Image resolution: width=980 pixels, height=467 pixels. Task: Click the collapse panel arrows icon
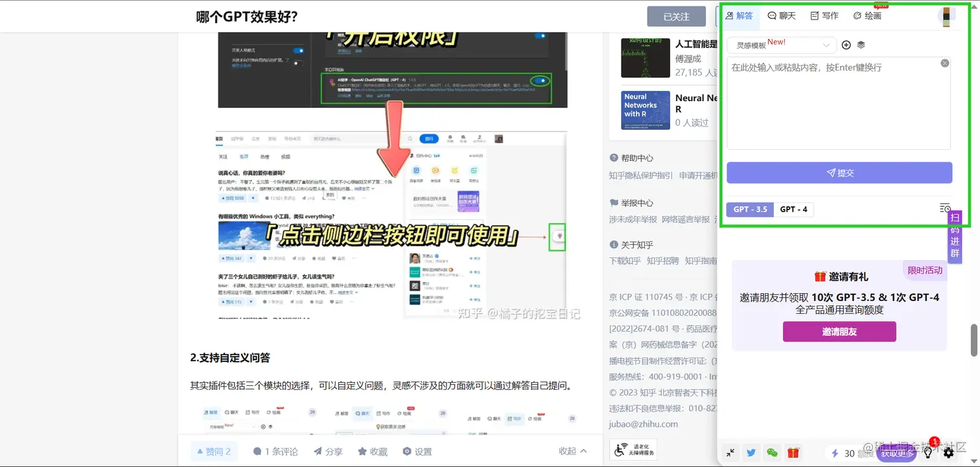tap(730, 453)
